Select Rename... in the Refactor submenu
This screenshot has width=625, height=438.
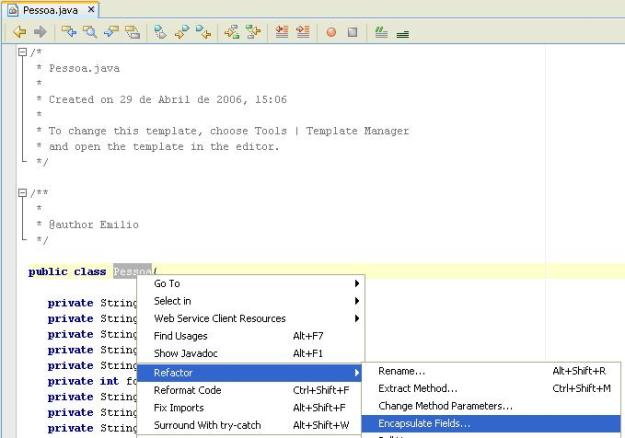[402, 371]
